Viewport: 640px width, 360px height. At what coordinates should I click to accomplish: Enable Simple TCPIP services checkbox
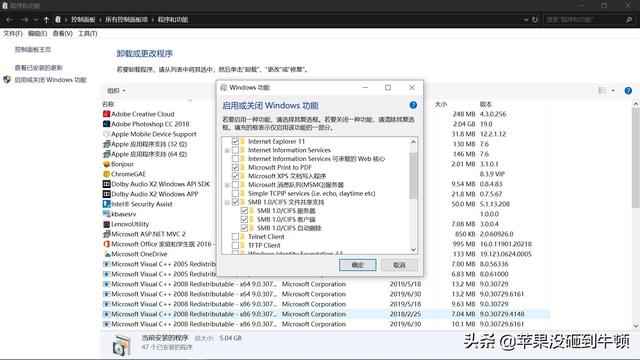click(x=236, y=193)
